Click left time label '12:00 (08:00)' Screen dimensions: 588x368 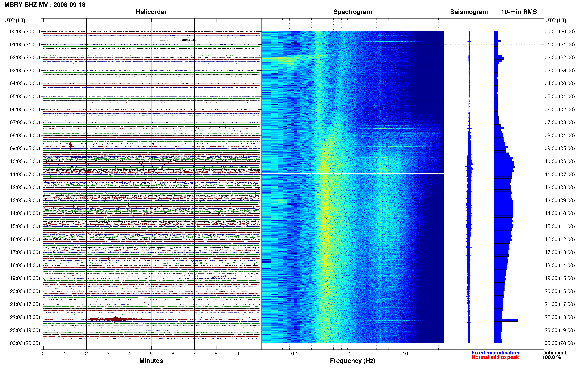[25, 187]
